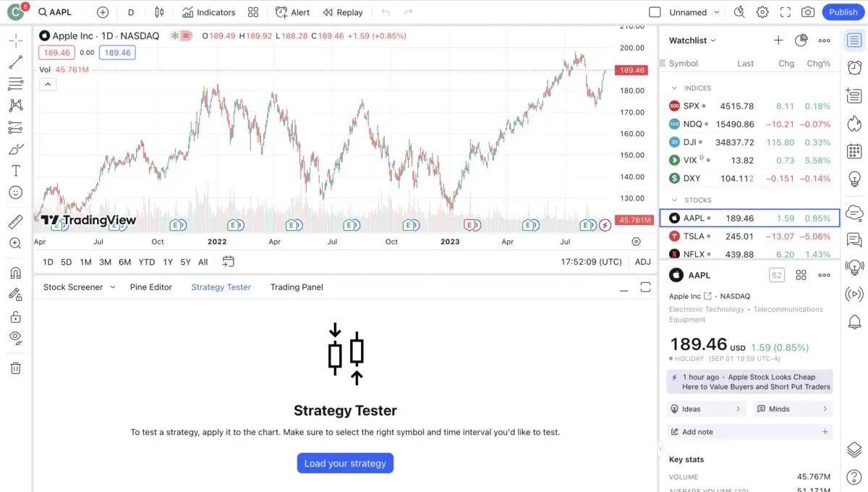Image resolution: width=868 pixels, height=492 pixels.
Task: Open the Watchlist dropdown
Action: (691, 41)
